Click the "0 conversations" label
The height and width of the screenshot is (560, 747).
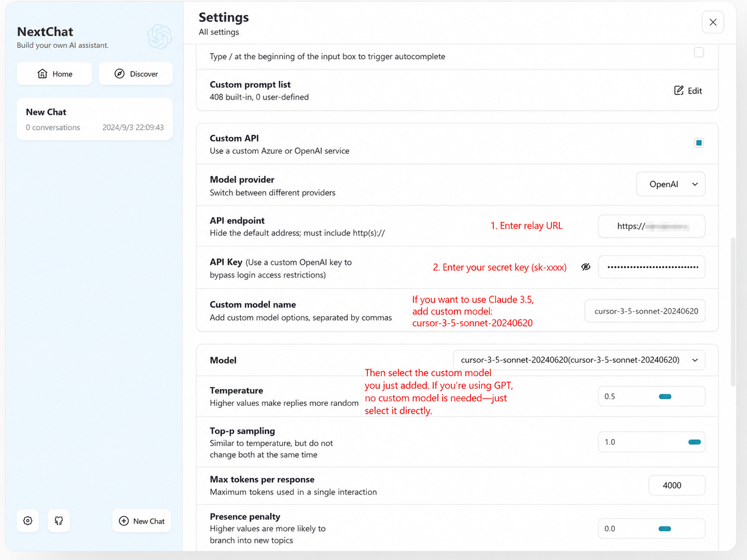click(53, 127)
